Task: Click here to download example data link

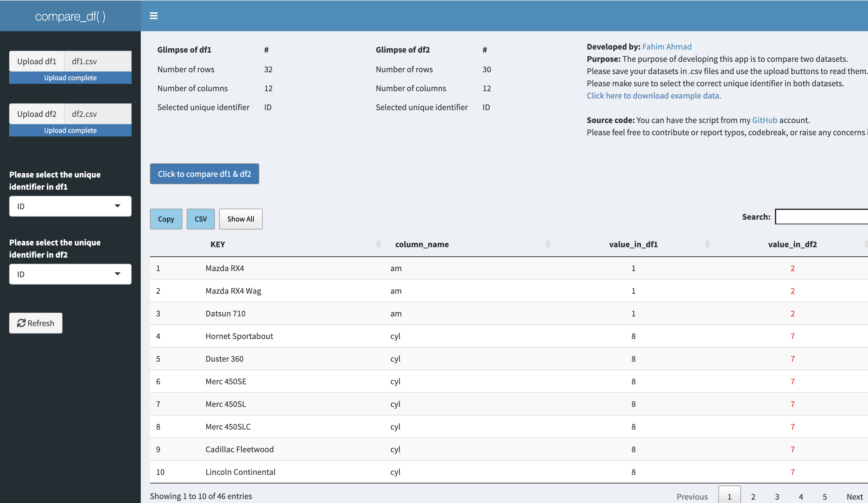Action: 654,95
